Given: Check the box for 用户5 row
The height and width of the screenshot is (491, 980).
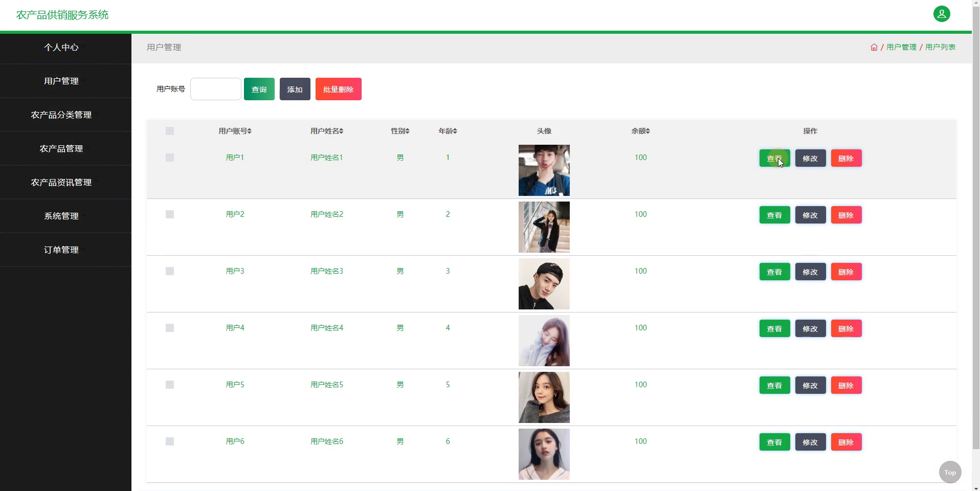Looking at the screenshot, I should pyautogui.click(x=170, y=385).
